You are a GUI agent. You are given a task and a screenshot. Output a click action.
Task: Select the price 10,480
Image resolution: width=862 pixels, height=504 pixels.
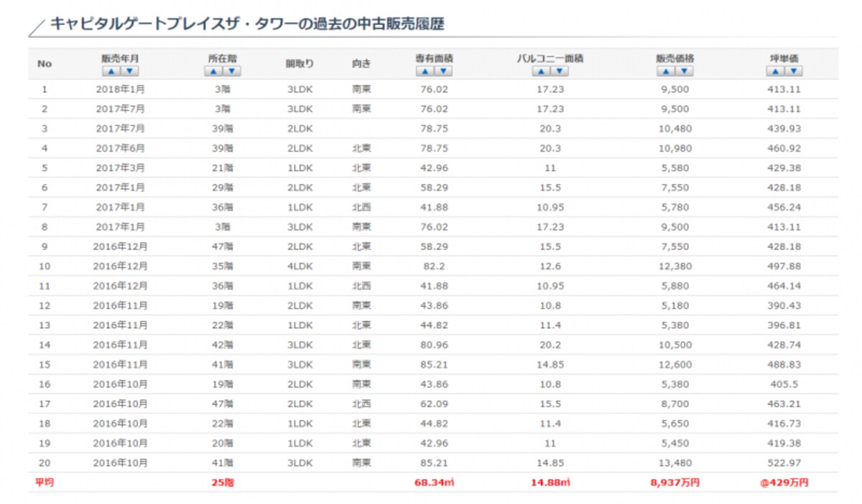tap(675, 129)
